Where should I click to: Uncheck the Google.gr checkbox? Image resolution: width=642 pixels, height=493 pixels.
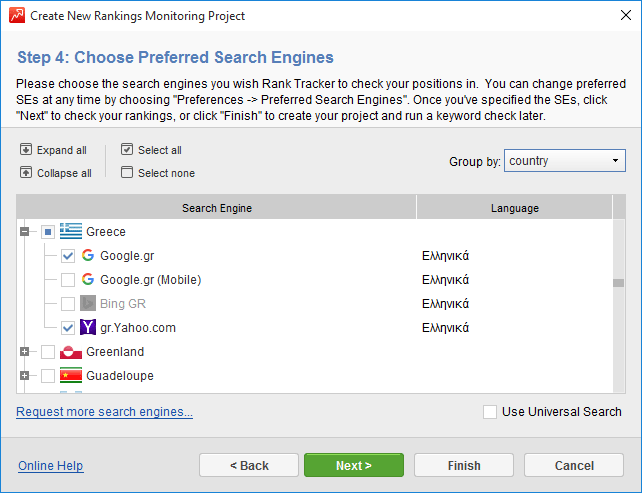pos(68,256)
